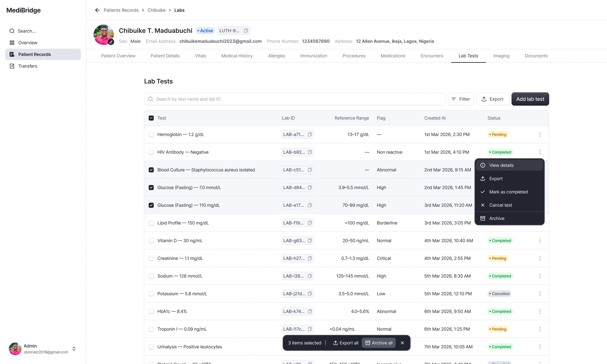Image resolution: width=607 pixels, height=364 pixels.
Task: Copy lab ID LAB-d84
Action: tap(310, 187)
